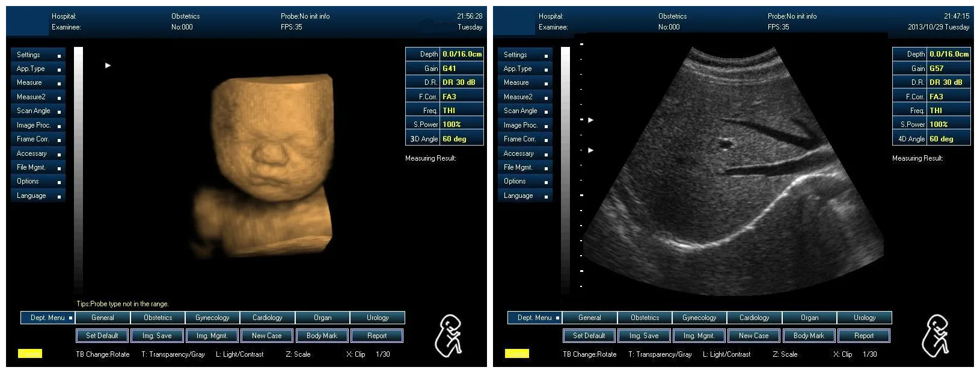Image resolution: width=980 pixels, height=373 pixels.
Task: Select Scan Angle in right liver scan window
Action: click(525, 111)
